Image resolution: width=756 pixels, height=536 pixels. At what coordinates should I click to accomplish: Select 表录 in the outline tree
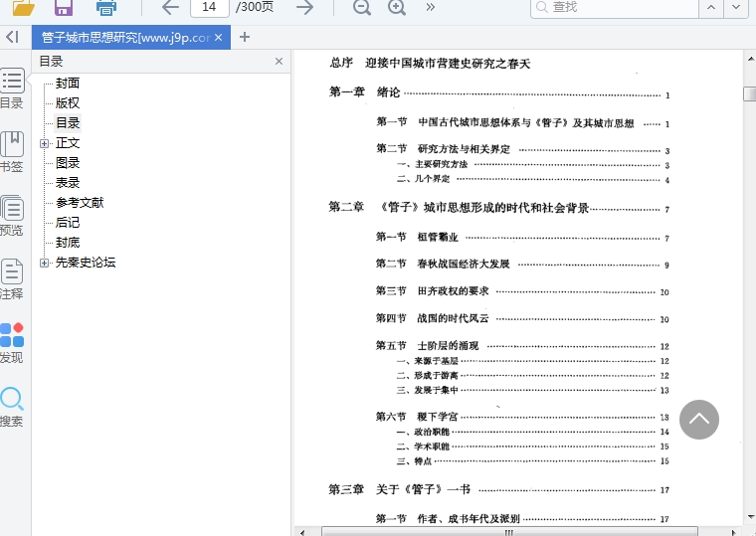pos(68,183)
